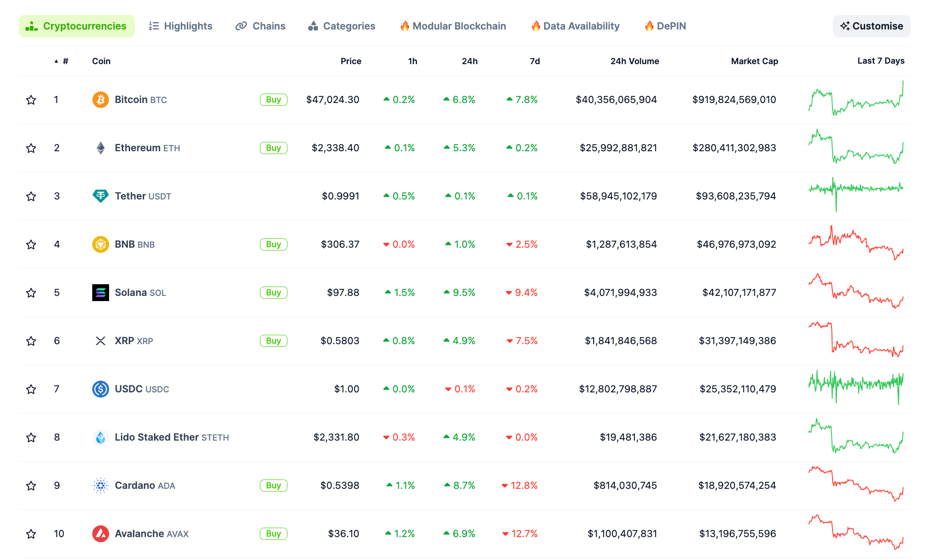The width and height of the screenshot is (943, 560).
Task: Switch to the Chains tab
Action: pos(261,26)
